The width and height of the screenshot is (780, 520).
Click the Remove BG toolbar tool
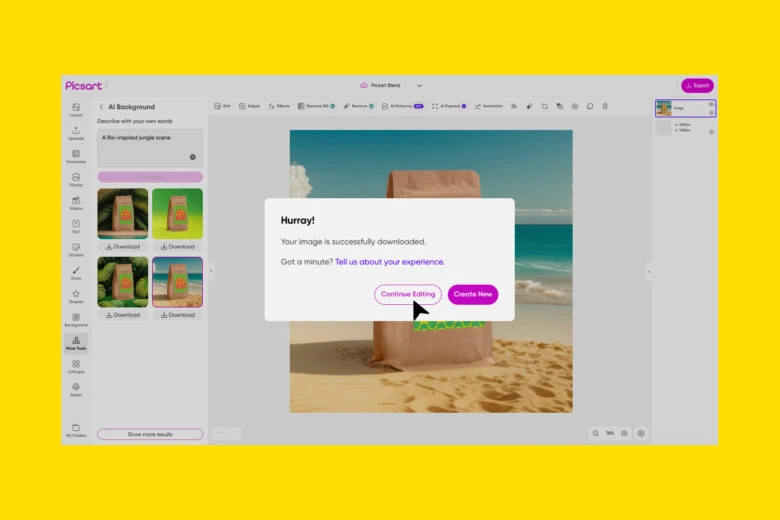pos(316,105)
